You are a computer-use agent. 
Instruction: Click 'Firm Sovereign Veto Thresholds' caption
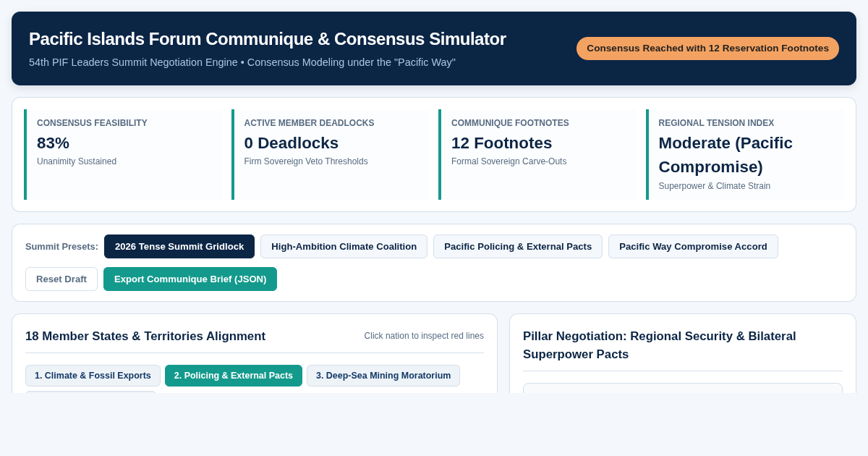tap(306, 161)
